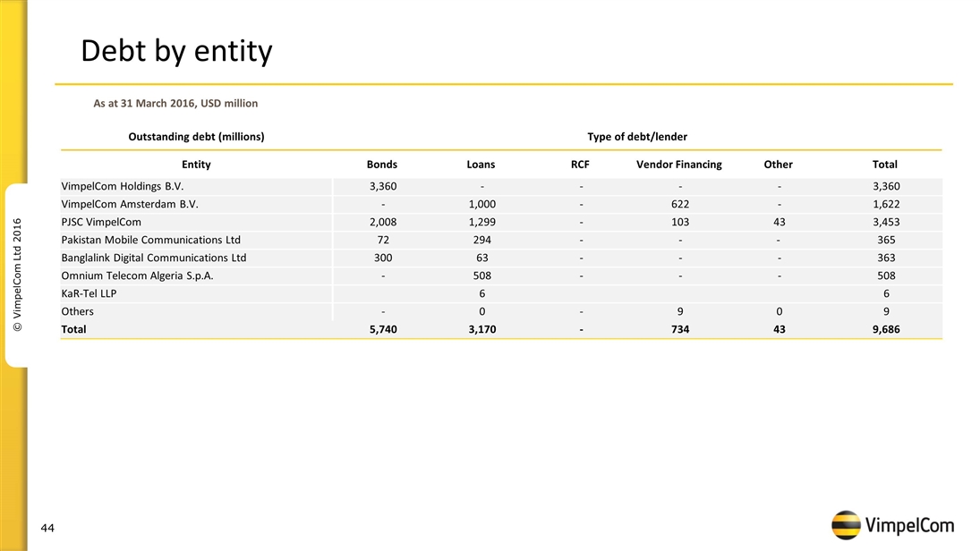Select the 'PJSC VimpelCom' entity row label
The height and width of the screenshot is (551, 980).
100,222
